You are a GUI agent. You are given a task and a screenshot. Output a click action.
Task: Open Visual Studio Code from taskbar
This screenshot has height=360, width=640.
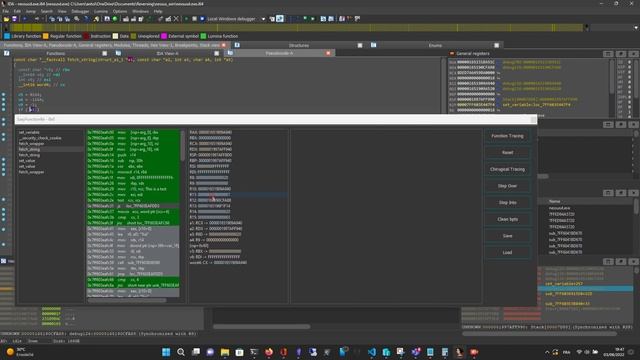pos(371,352)
